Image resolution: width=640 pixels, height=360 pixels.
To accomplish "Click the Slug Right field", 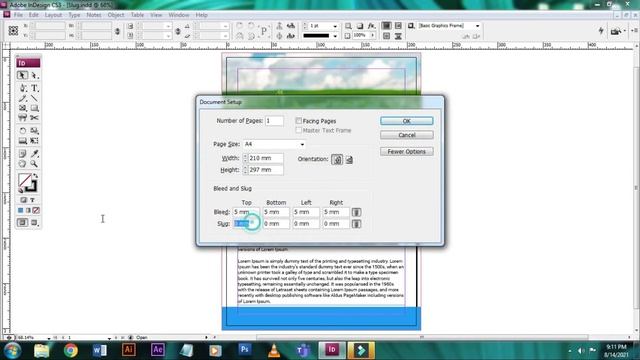I will click(x=336, y=224).
